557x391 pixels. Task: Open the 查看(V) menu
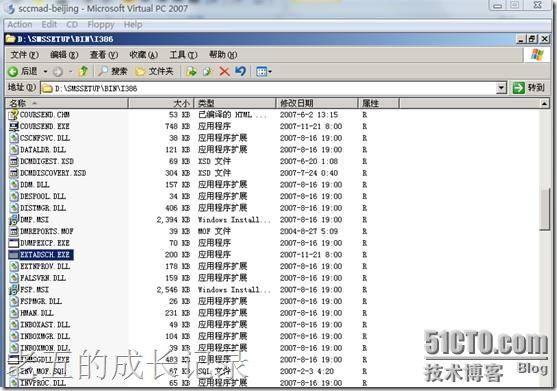[104, 55]
